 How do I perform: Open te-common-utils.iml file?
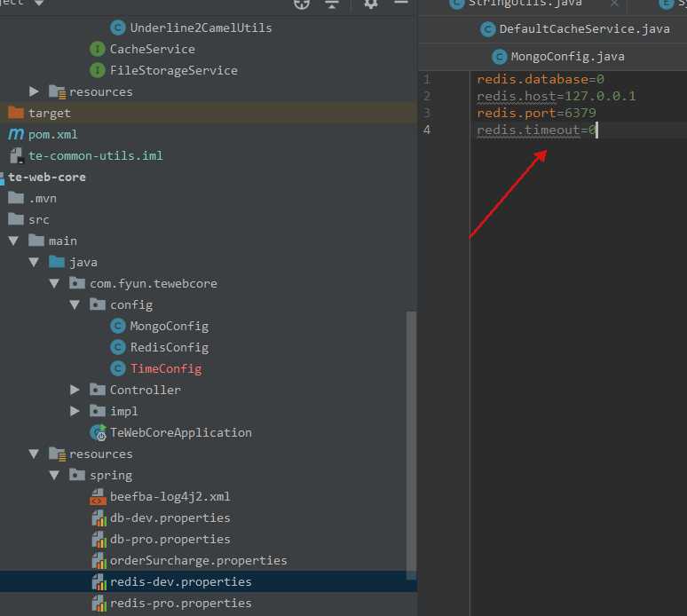click(x=95, y=155)
